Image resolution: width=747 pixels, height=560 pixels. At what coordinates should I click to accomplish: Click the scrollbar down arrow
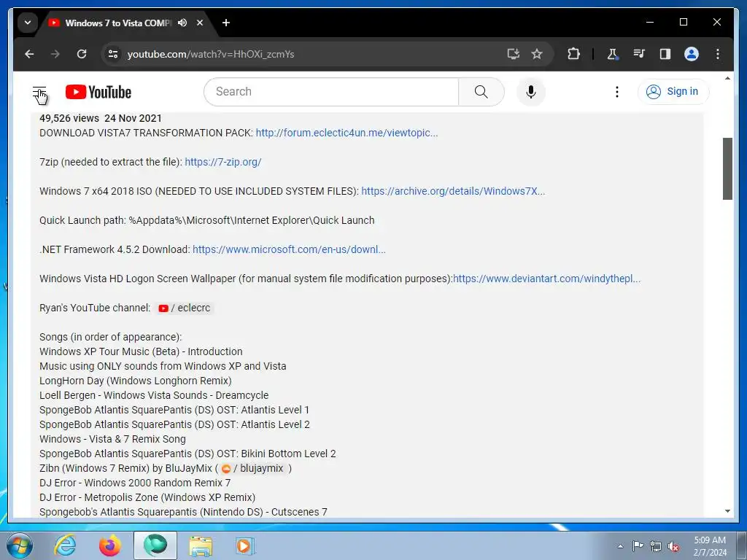pos(727,511)
